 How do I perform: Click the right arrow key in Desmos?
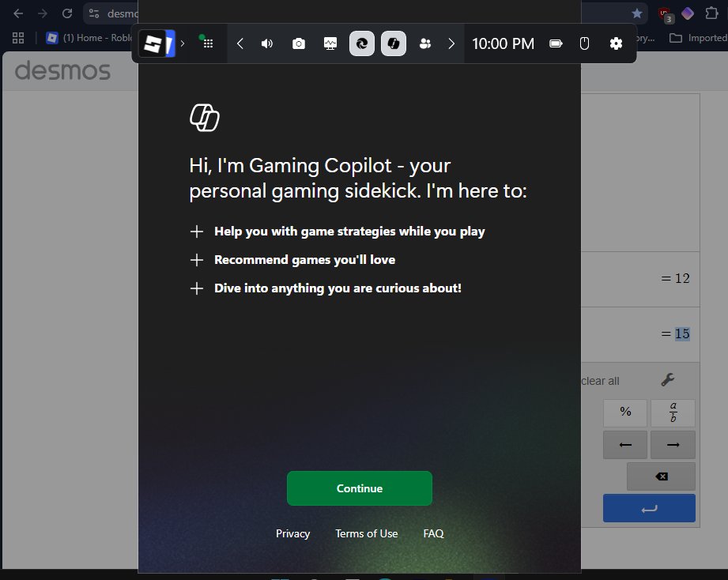(x=673, y=445)
